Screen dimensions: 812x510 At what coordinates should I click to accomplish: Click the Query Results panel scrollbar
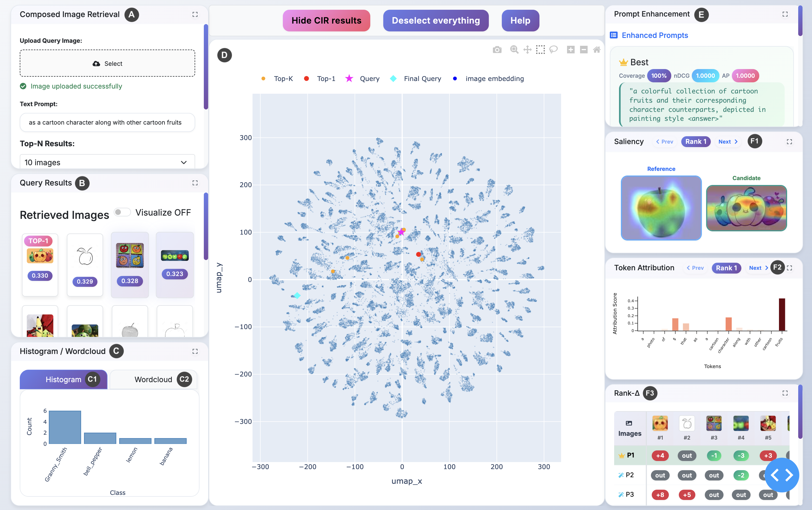(x=206, y=226)
